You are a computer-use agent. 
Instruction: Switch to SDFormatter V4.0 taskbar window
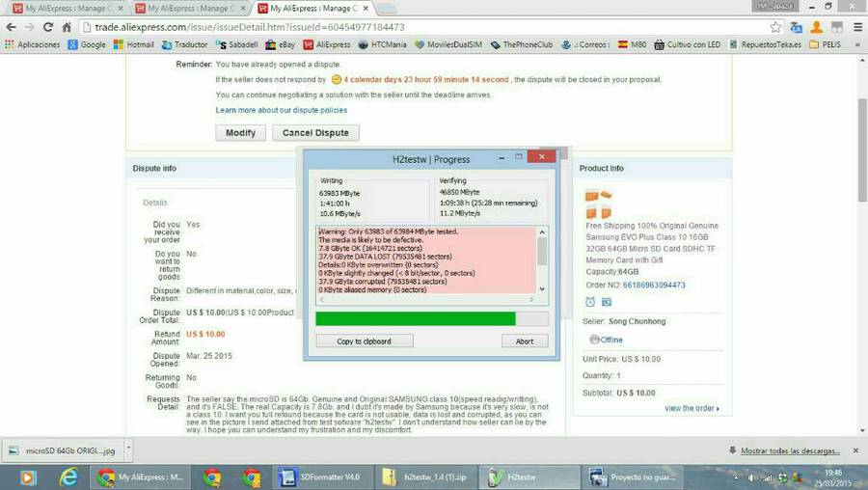coord(324,476)
